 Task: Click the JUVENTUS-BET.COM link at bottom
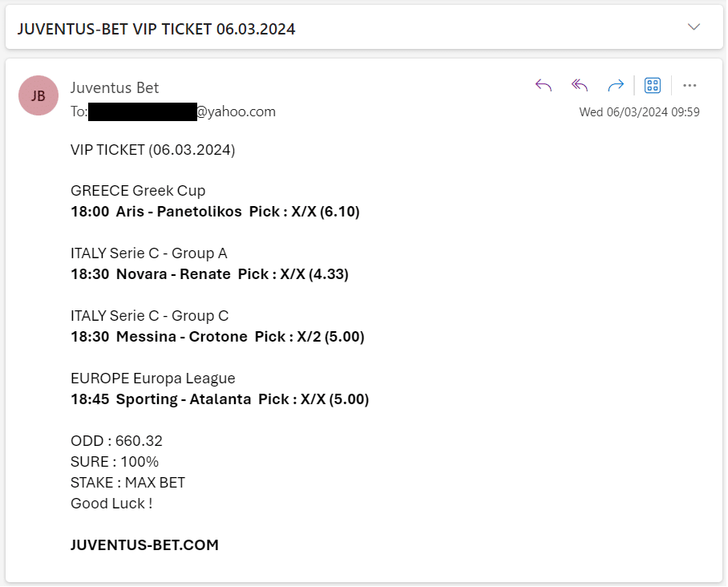[x=144, y=544]
